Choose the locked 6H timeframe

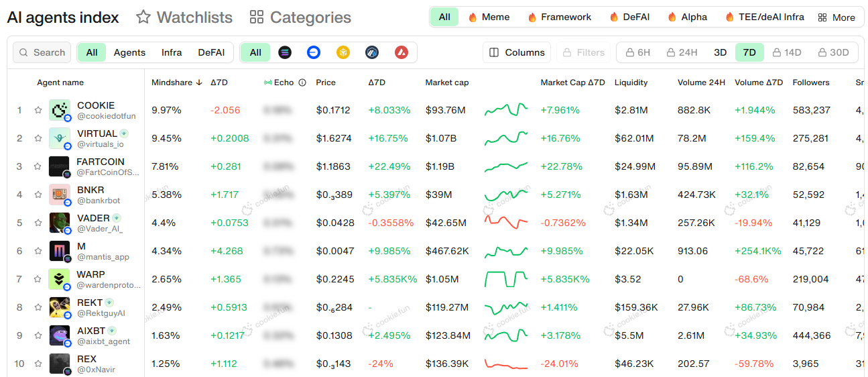point(637,52)
